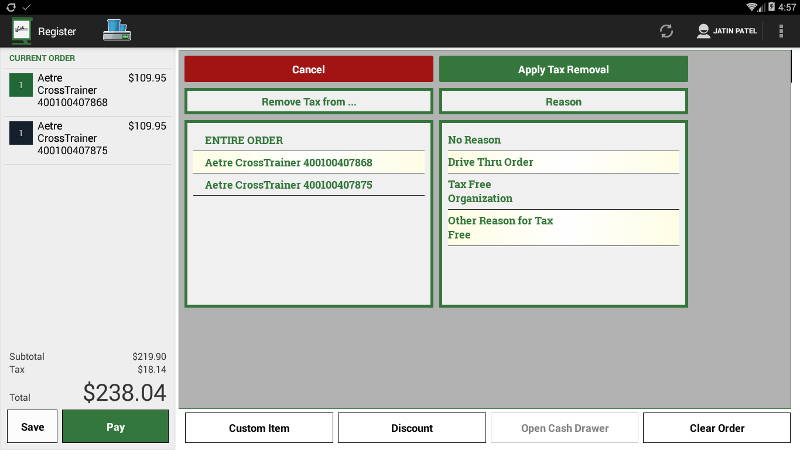This screenshot has width=800, height=450.
Task: Tap the battery status icon
Action: [x=771, y=7]
